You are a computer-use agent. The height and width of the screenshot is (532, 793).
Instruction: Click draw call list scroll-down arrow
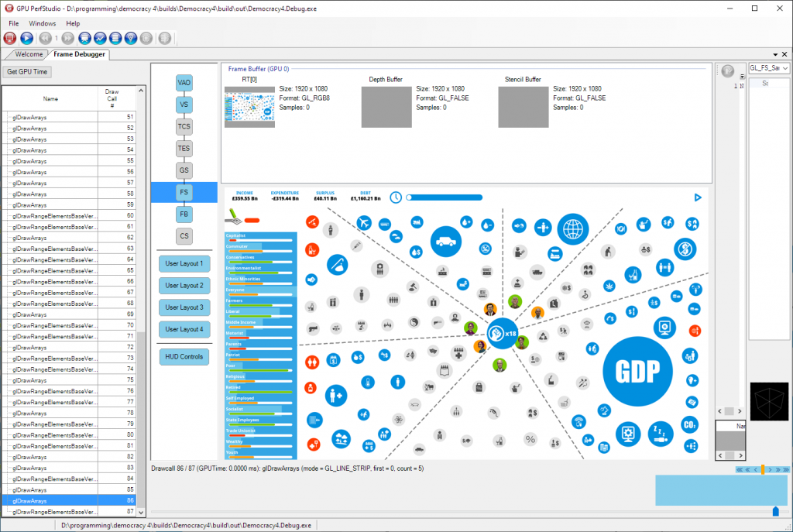point(141,513)
